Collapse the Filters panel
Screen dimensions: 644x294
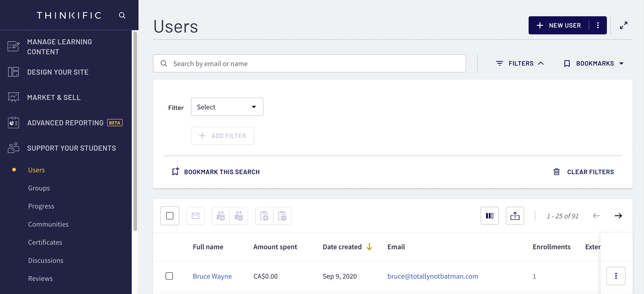520,64
